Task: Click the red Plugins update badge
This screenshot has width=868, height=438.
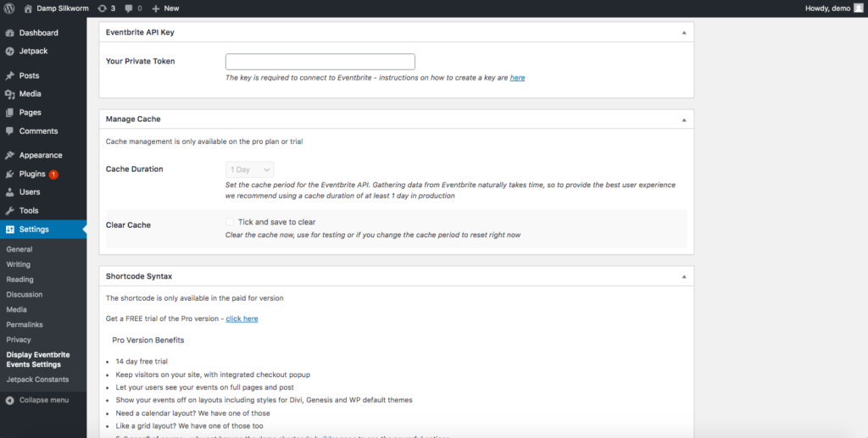Action: tap(53, 175)
